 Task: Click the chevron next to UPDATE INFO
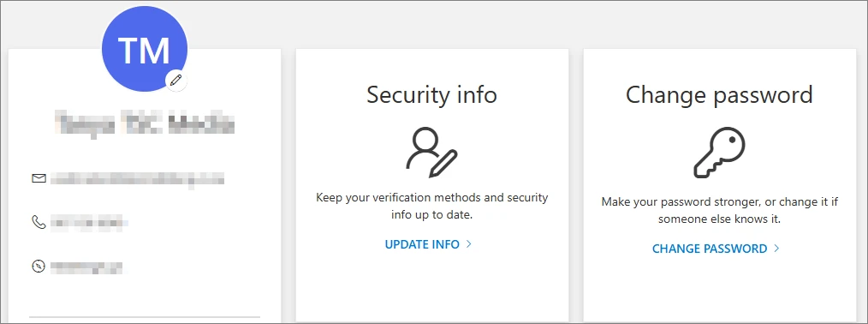[x=468, y=244]
